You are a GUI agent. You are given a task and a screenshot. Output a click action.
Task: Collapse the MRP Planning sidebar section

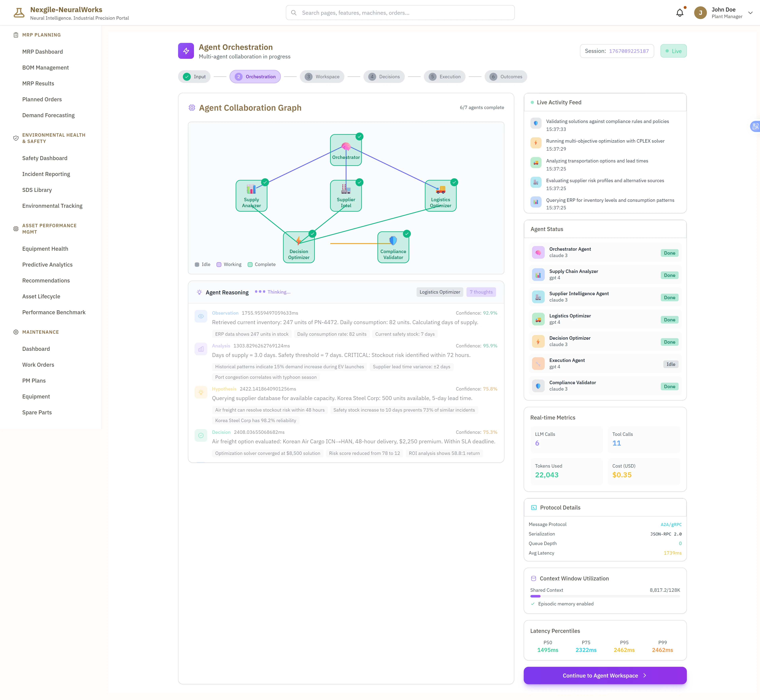(41, 35)
